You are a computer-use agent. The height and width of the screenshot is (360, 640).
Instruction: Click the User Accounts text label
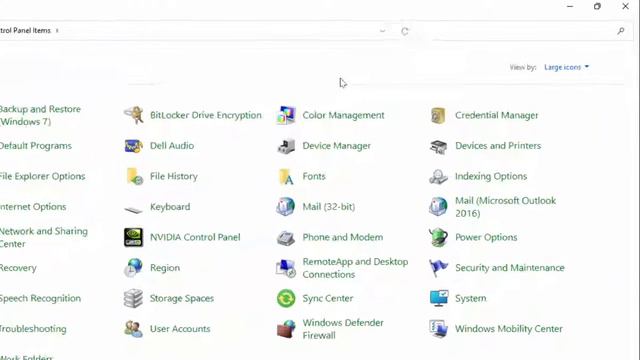tap(180, 329)
